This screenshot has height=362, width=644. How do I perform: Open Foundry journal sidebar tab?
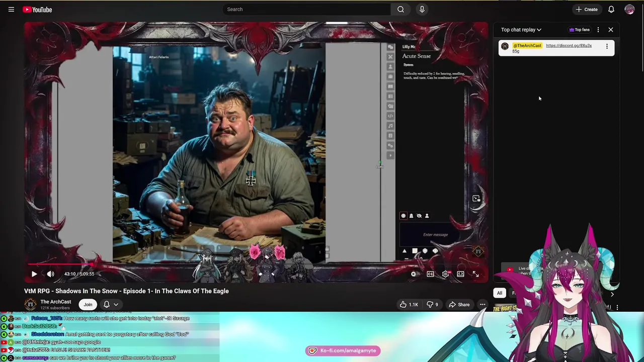pos(390,86)
